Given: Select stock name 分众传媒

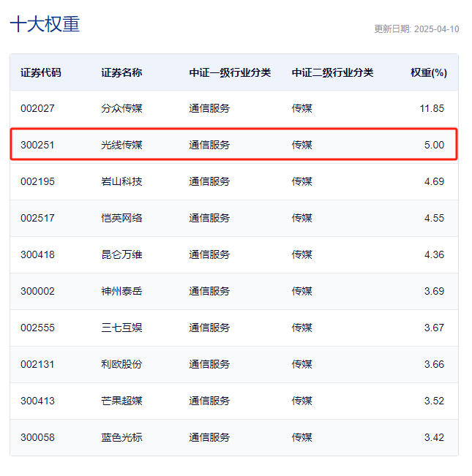Looking at the screenshot, I should (x=121, y=108).
